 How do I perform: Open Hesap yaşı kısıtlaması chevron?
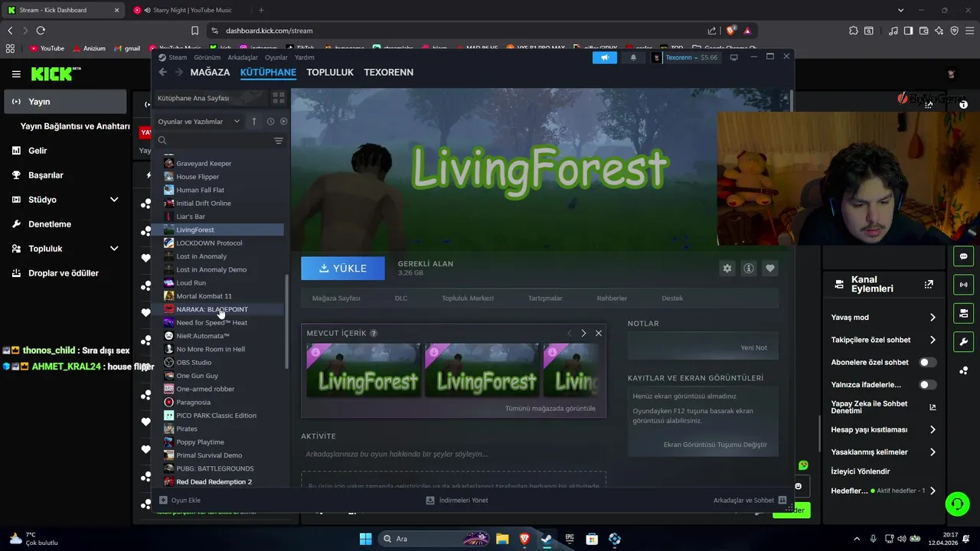tap(933, 429)
